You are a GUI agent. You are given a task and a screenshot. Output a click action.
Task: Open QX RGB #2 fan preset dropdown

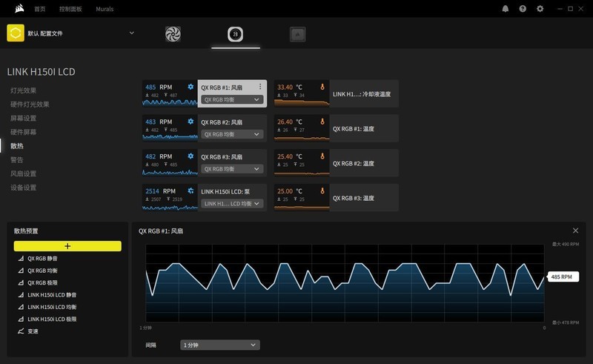[x=232, y=134]
